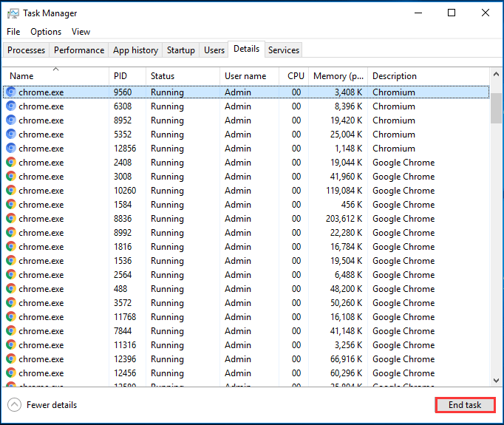Click Chrome icon for PID 1584
Viewport: 504px width, 425px height.
pyautogui.click(x=11, y=205)
